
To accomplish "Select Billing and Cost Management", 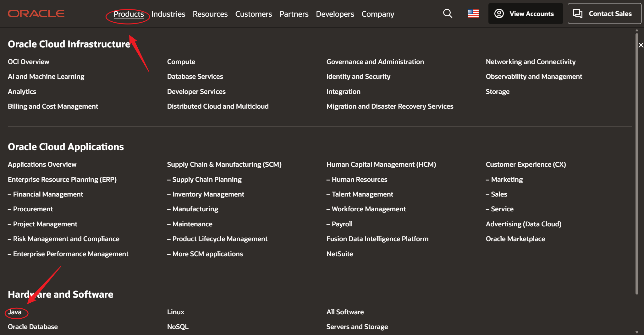I will pyautogui.click(x=53, y=106).
